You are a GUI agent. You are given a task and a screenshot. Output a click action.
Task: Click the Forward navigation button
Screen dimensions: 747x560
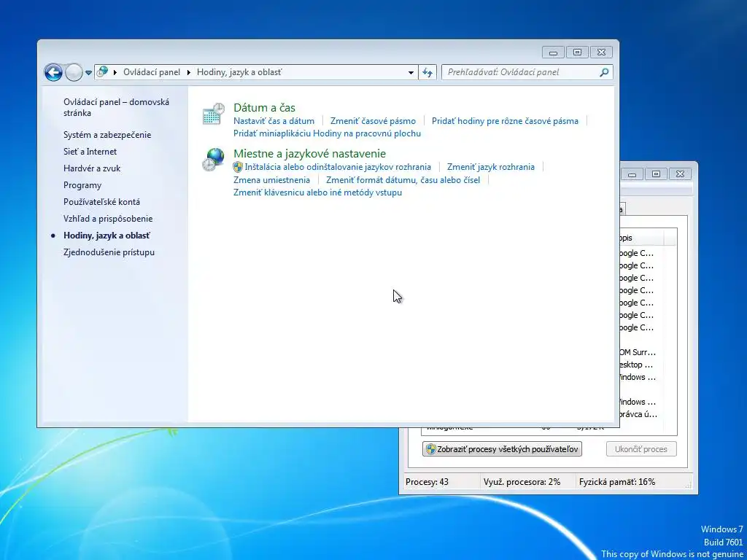coord(74,72)
